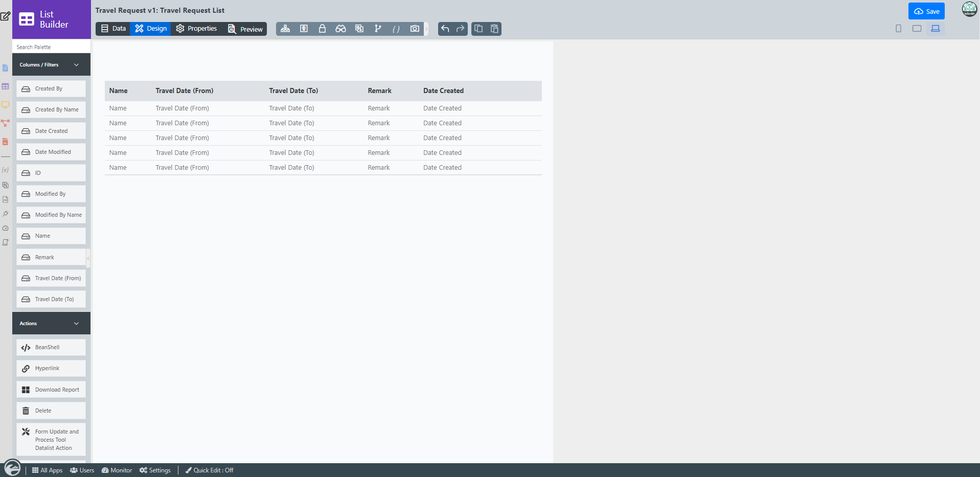This screenshot has width=980, height=477.
Task: Switch to the Design tab
Action: (151, 29)
